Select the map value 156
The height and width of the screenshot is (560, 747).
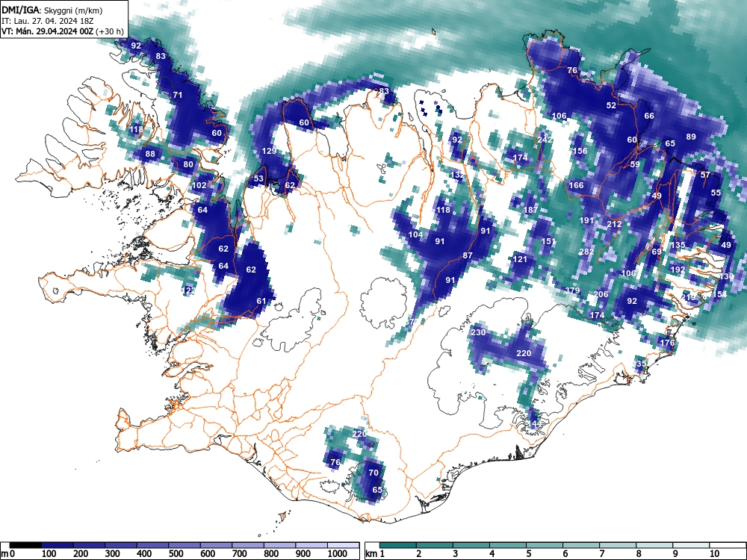tap(580, 151)
